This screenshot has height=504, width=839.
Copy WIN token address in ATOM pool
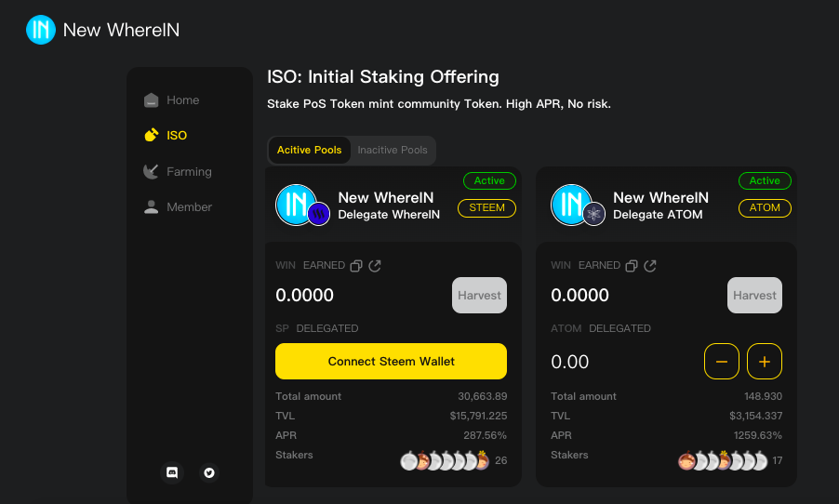click(632, 266)
